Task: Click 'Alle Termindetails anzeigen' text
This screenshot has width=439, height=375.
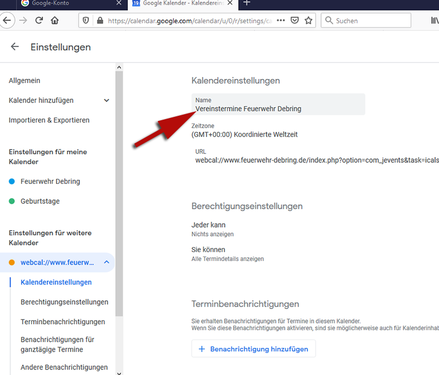Action: [x=227, y=259]
